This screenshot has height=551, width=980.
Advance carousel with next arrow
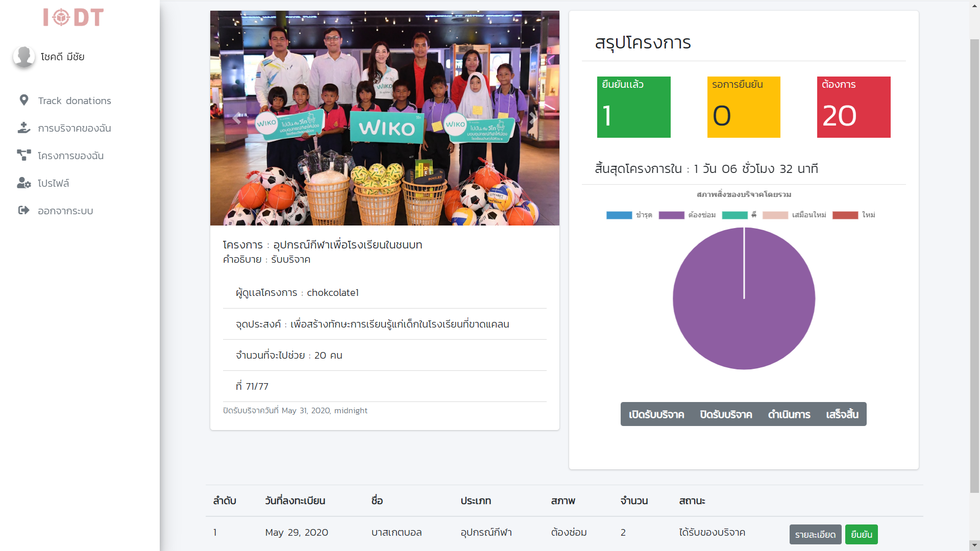pyautogui.click(x=532, y=118)
